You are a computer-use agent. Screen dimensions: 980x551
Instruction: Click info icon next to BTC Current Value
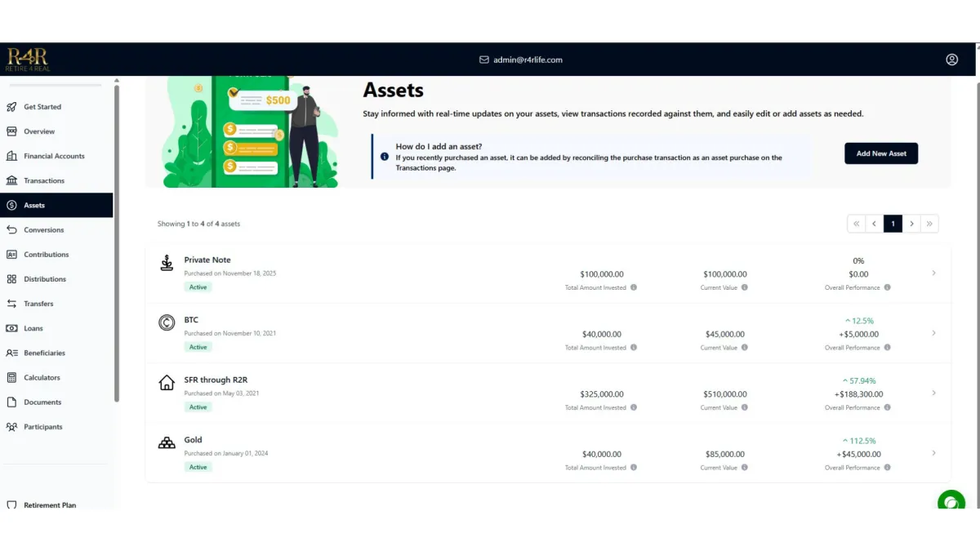coord(744,348)
